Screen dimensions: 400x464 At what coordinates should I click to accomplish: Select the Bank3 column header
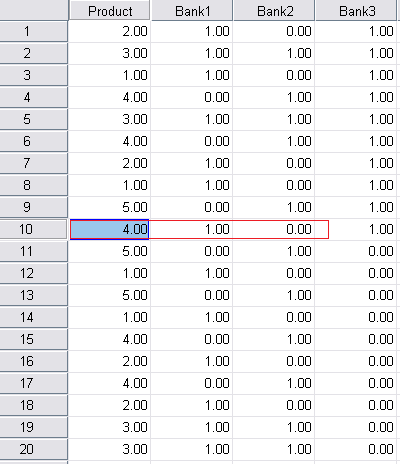pyautogui.click(x=356, y=10)
